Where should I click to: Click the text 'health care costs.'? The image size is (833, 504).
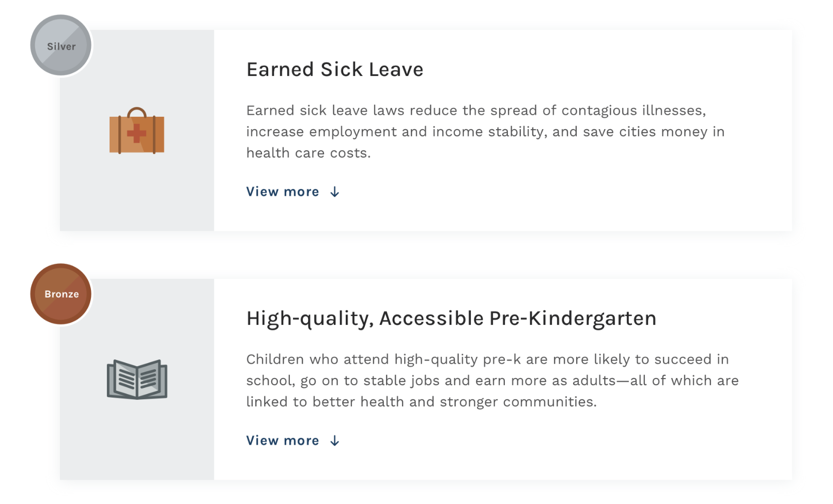[308, 153]
